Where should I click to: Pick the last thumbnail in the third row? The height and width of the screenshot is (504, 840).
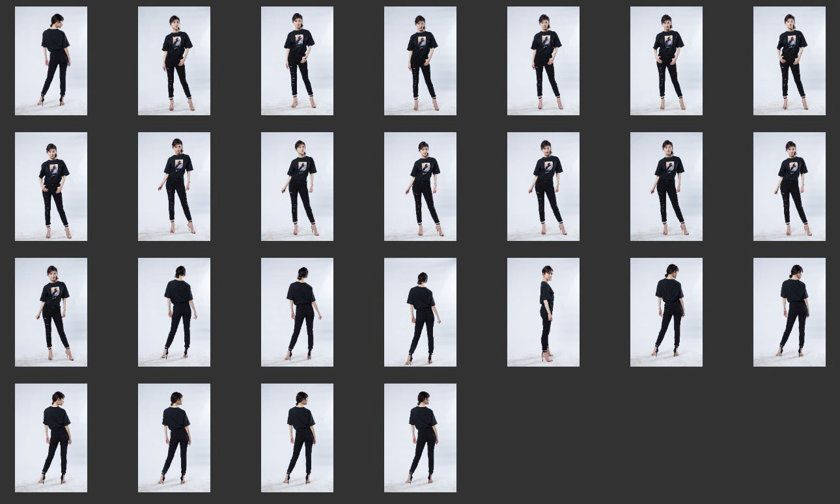pos(789,312)
